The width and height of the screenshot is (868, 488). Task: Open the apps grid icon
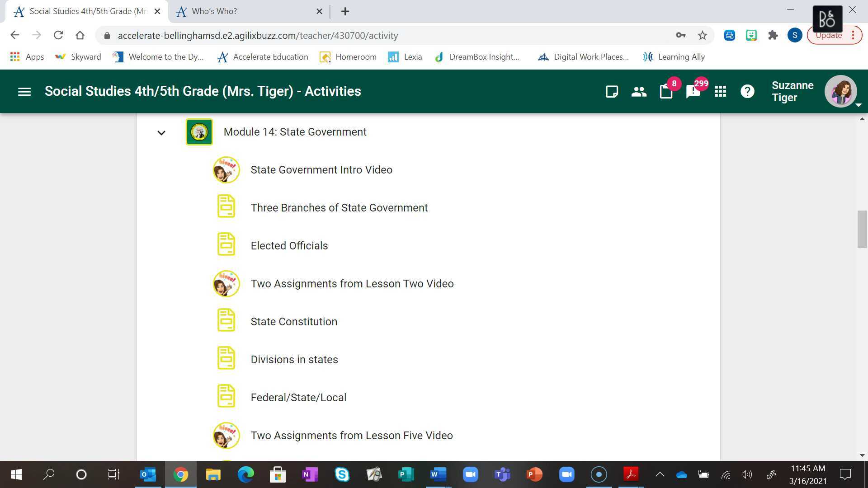click(x=720, y=92)
